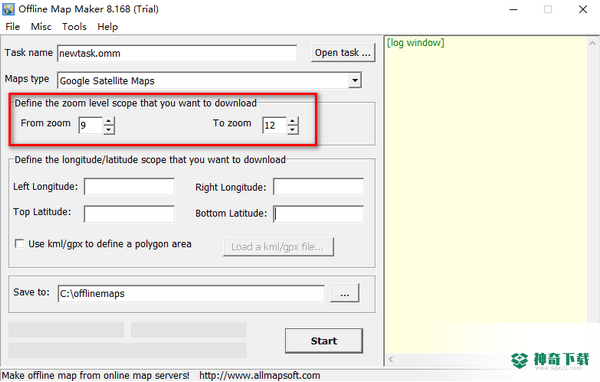This screenshot has width=600, height=382.
Task: Click the Open task button
Action: coord(343,53)
